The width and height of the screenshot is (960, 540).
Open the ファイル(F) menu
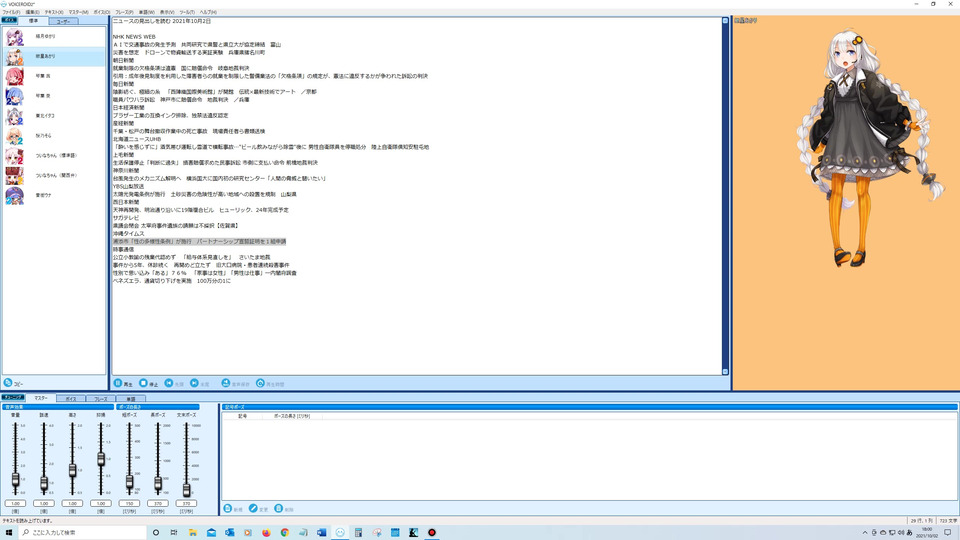coord(11,12)
